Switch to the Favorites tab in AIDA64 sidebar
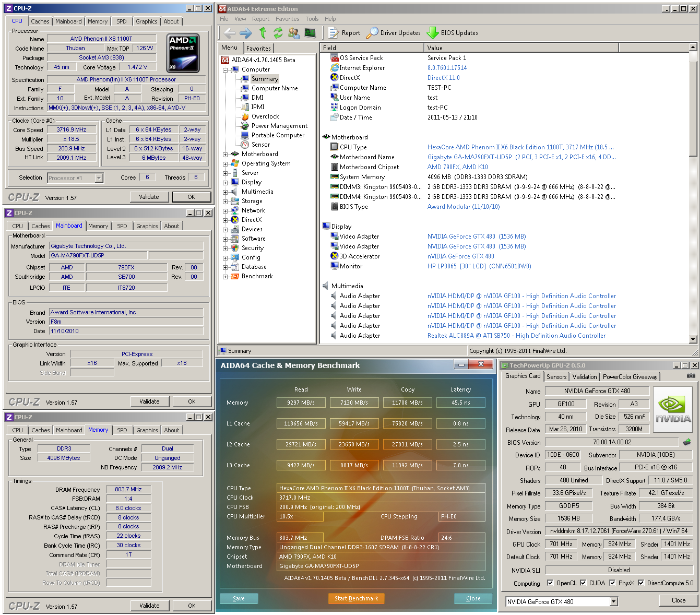Image resolution: width=700 pixels, height=615 pixels. pos(258,48)
